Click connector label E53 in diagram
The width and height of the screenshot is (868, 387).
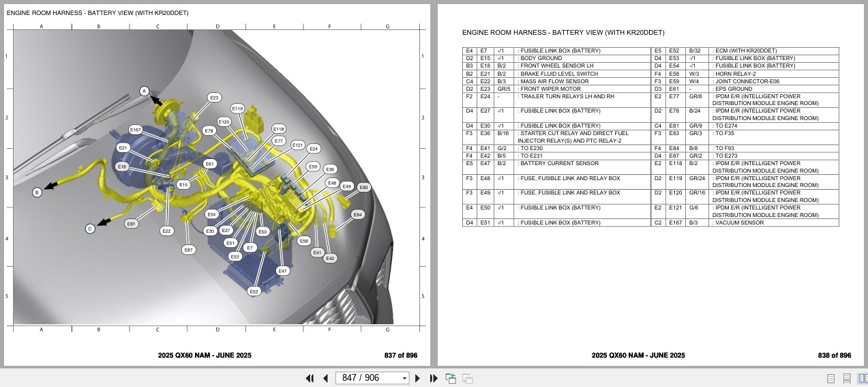coord(235,257)
